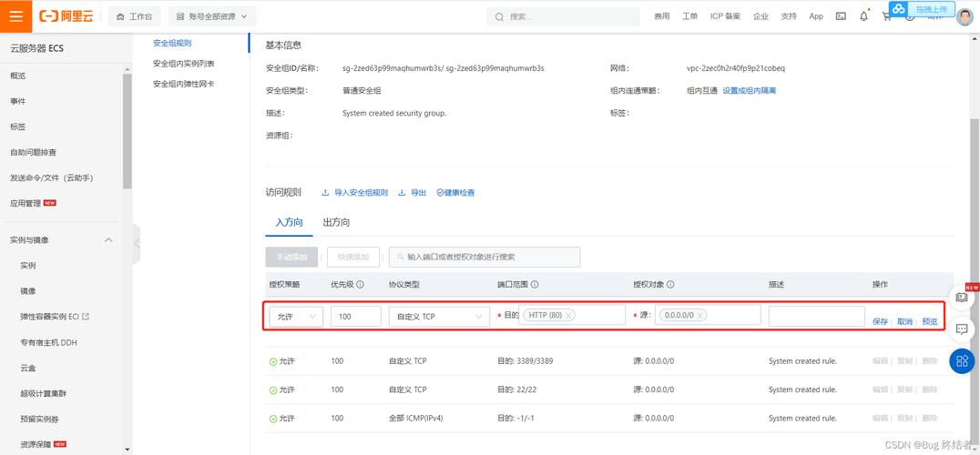
Task: Click 设置成组内隔离 link
Action: pyautogui.click(x=750, y=90)
